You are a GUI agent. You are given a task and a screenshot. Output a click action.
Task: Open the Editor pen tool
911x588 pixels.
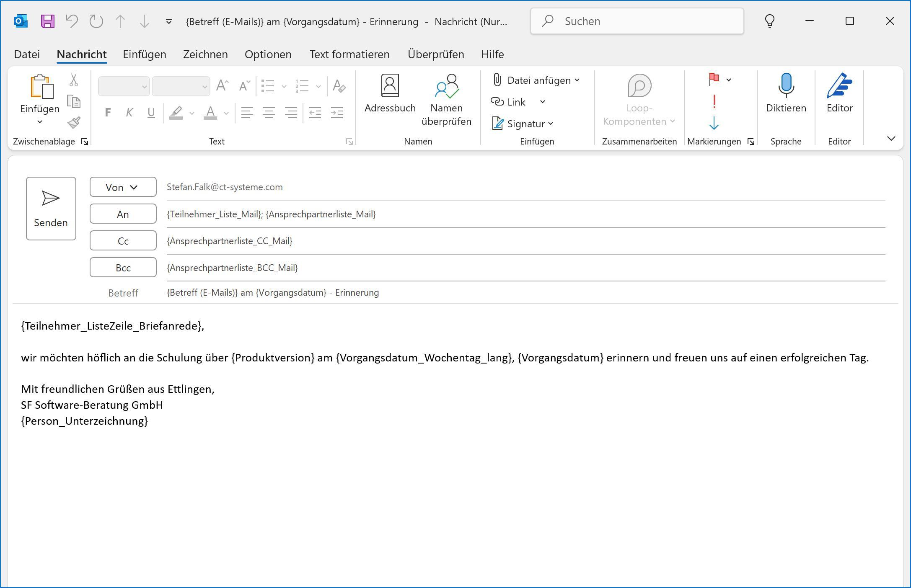point(839,94)
